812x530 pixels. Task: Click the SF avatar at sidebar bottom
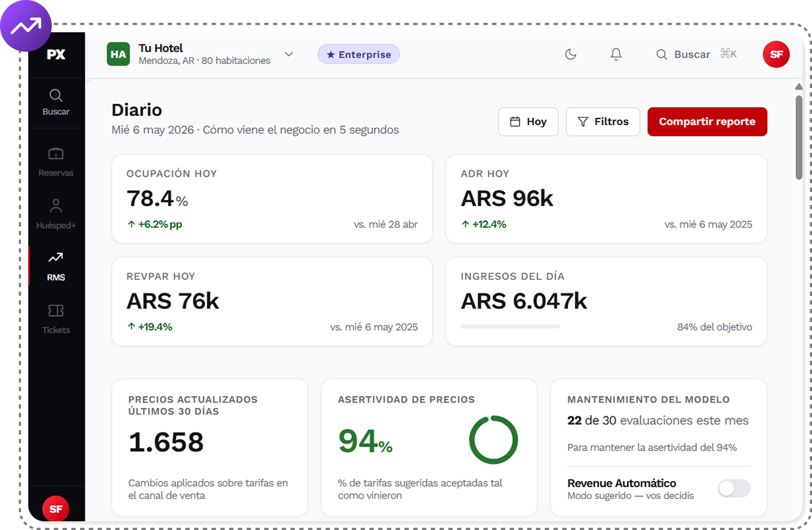tap(56, 509)
